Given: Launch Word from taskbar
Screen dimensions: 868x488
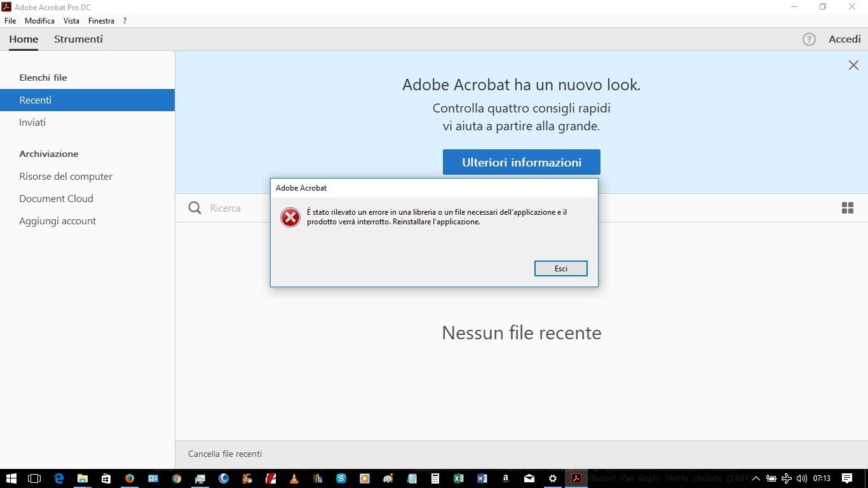Looking at the screenshot, I should point(482,478).
